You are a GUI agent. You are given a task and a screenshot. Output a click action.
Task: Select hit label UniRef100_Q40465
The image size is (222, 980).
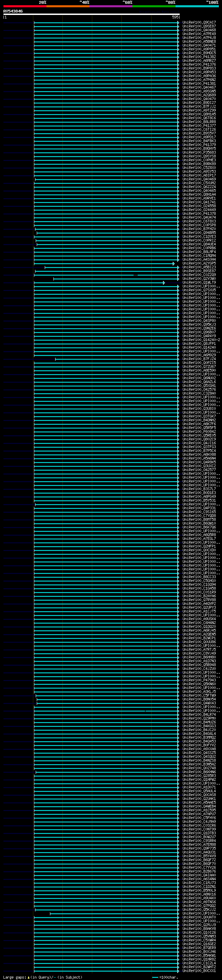tap(199, 191)
